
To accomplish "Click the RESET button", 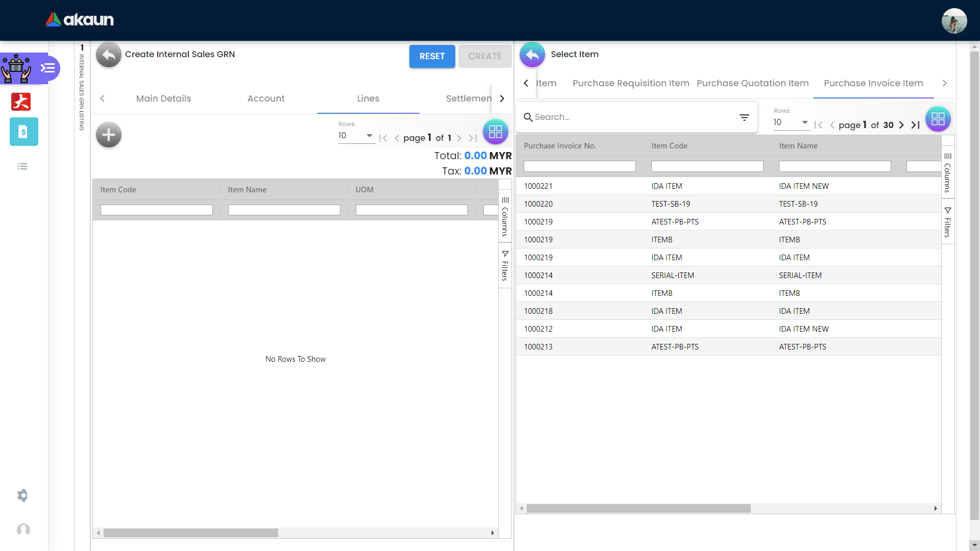I will click(432, 56).
